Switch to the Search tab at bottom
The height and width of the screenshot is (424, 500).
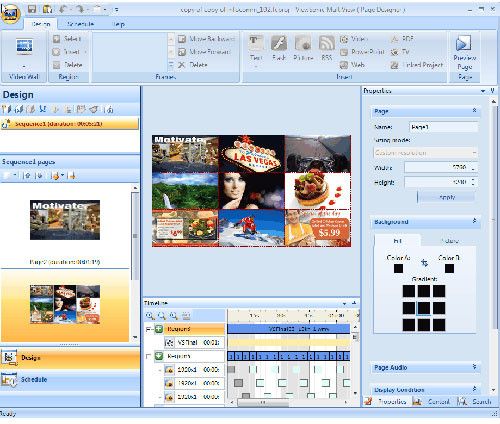click(476, 402)
